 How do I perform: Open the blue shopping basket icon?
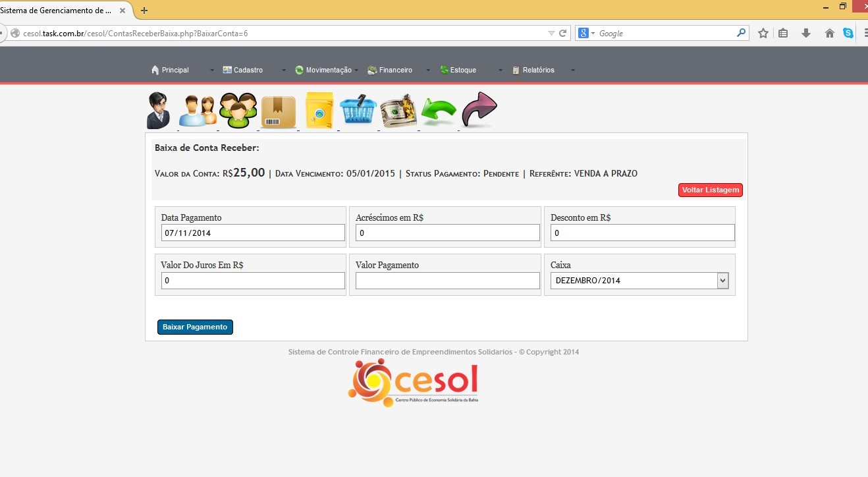pos(358,110)
